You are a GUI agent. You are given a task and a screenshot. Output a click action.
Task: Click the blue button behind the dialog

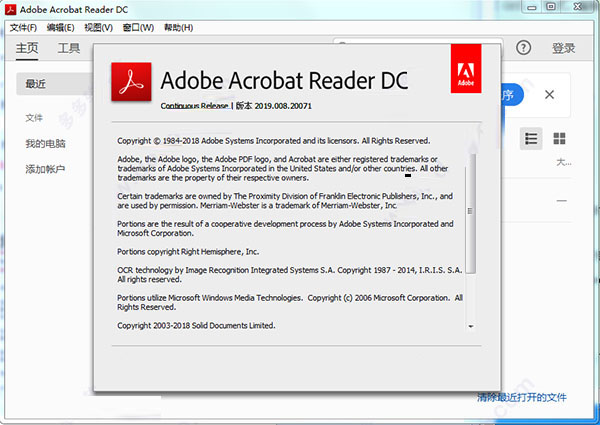pos(512,94)
